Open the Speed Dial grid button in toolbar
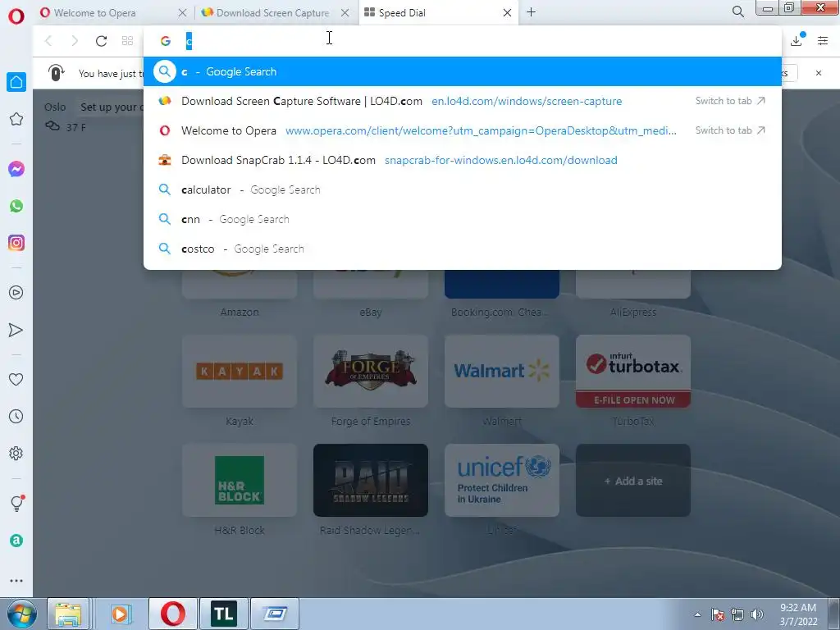This screenshot has height=630, width=840. pyautogui.click(x=127, y=41)
